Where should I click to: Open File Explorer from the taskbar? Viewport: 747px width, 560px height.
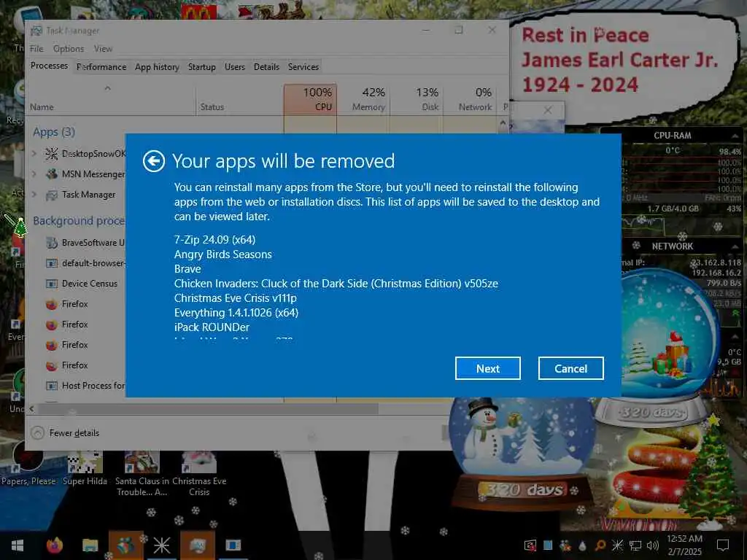(90, 545)
